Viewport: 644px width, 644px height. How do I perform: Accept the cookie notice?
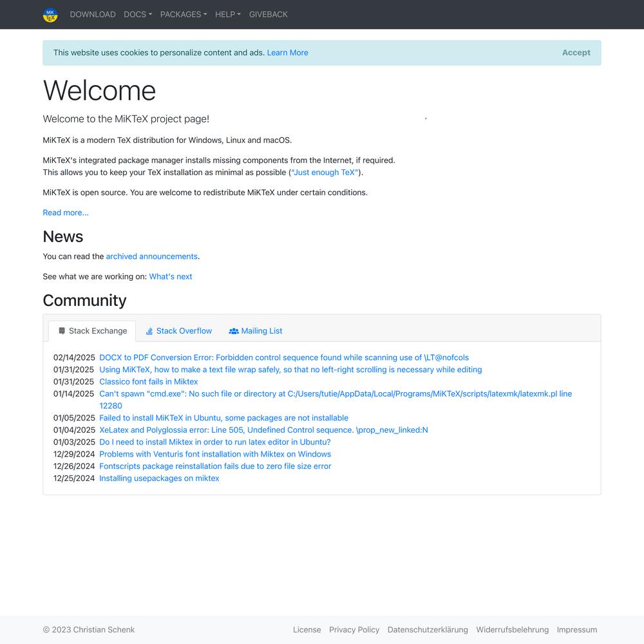pos(576,53)
